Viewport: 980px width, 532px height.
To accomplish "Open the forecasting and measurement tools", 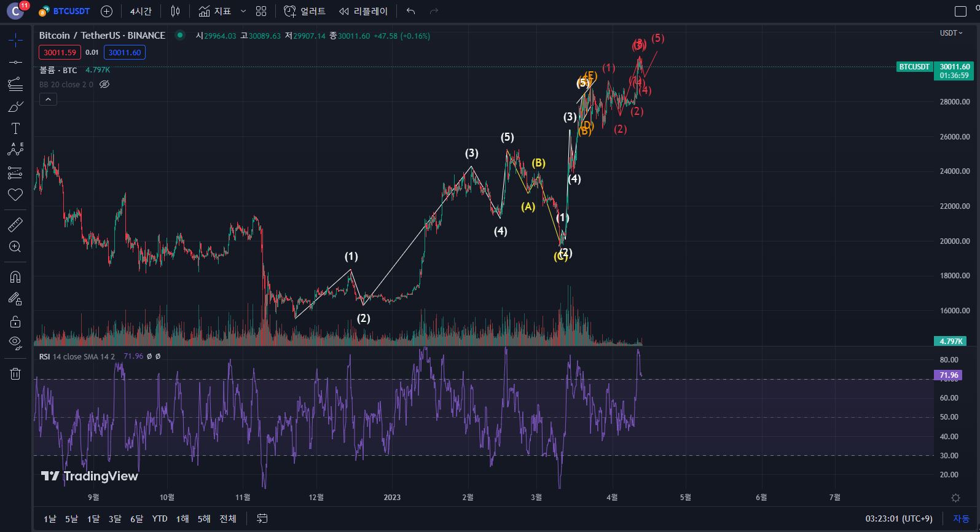I will (15, 173).
